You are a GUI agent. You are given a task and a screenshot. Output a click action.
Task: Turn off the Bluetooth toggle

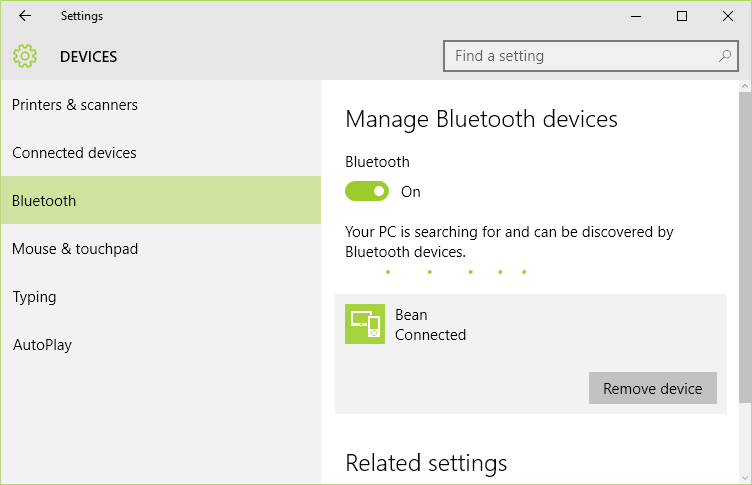pos(367,191)
